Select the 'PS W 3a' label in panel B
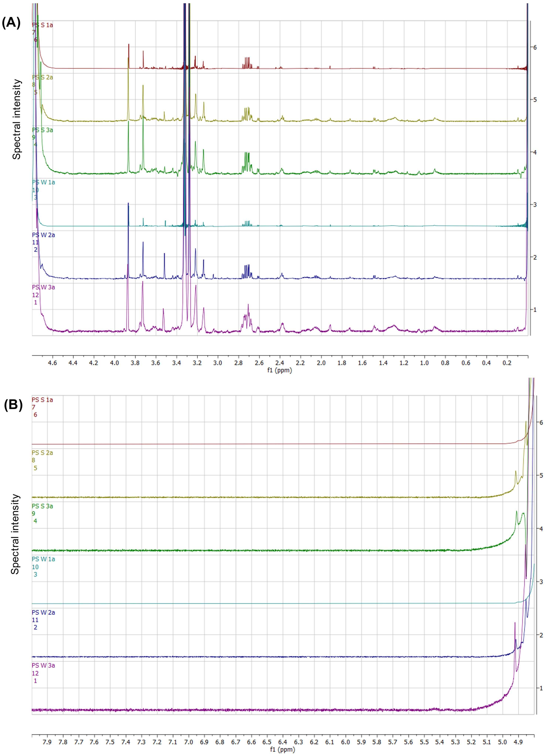546x756 pixels. click(43, 665)
